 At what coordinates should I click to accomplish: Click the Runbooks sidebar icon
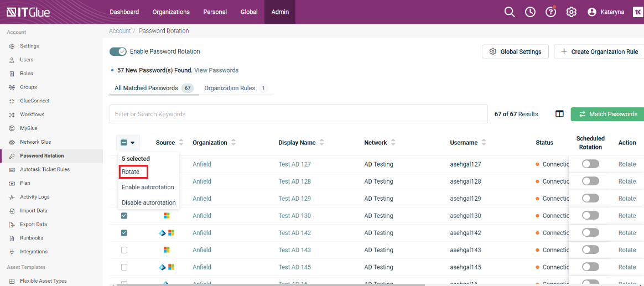click(12, 238)
